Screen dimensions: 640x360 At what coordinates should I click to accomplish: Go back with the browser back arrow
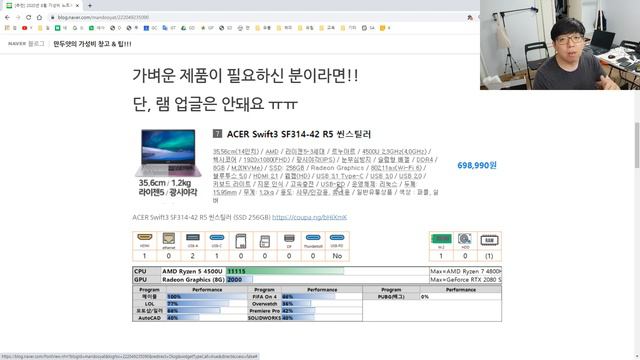(7, 18)
